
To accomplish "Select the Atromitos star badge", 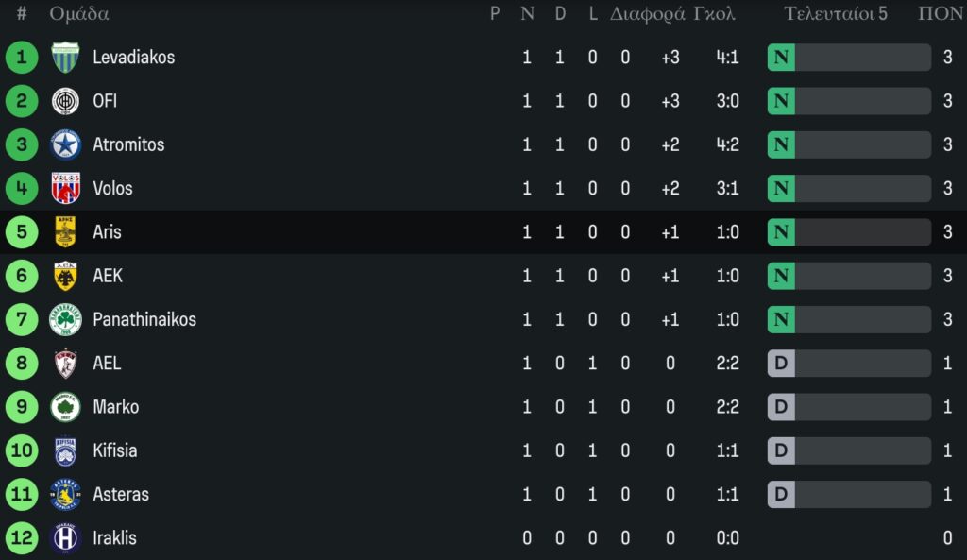I will [65, 144].
